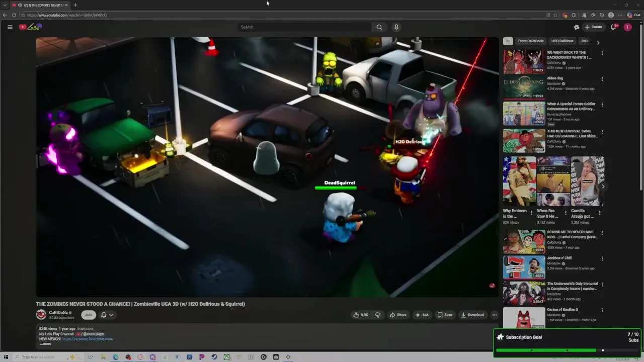Show more chips with right arrow
This screenshot has height=362, width=644.
pyautogui.click(x=598, y=42)
